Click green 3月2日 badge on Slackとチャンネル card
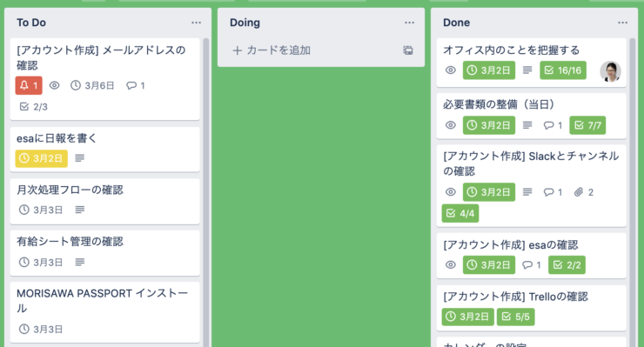This screenshot has height=347, width=644. click(x=489, y=192)
